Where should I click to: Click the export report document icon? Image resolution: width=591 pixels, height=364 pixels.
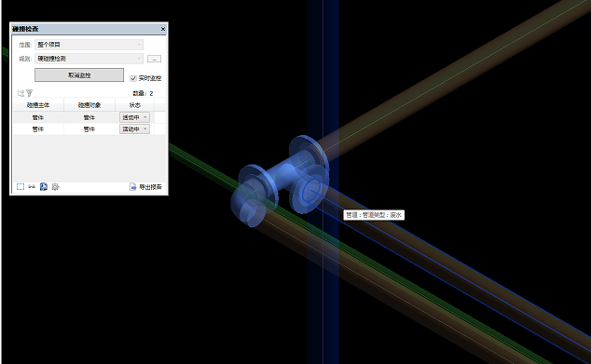[132, 187]
